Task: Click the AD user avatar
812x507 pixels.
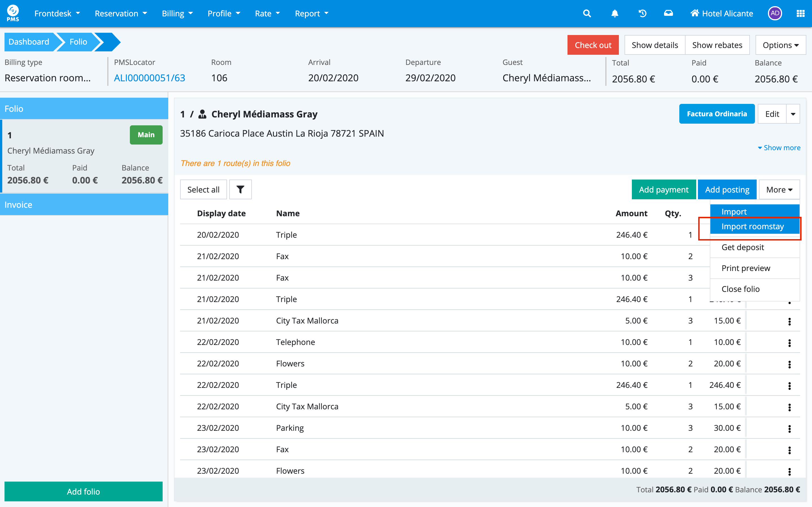Action: pos(774,14)
